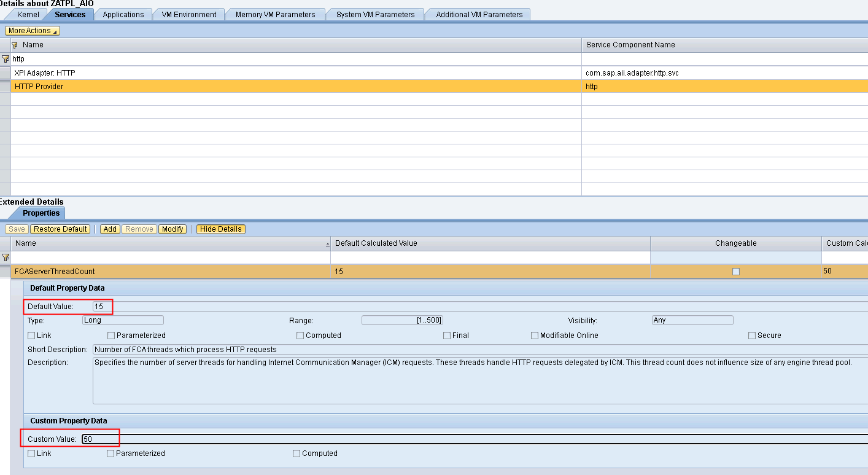868x475 pixels.
Task: Click the Custom Value input field
Action: click(475, 439)
